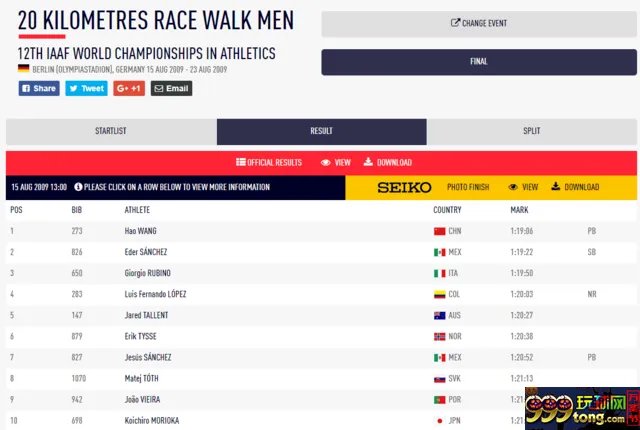Click the NR note in the LÓPEZ row
The image size is (640, 430).
592,295
